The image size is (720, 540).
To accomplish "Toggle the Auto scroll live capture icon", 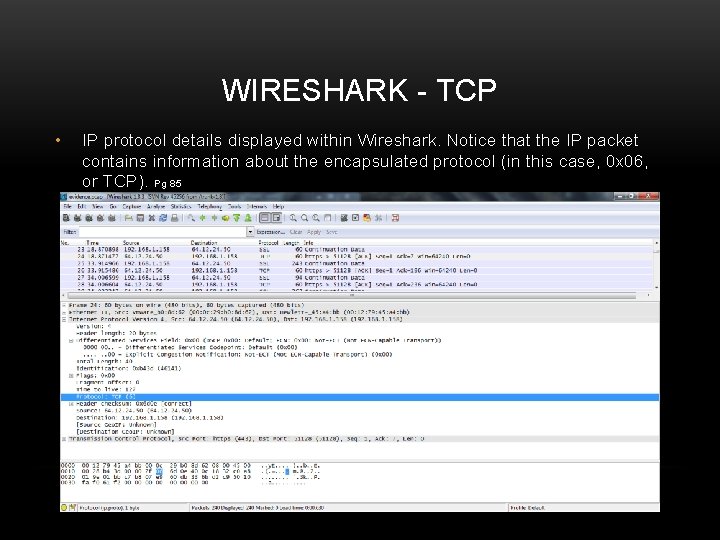I will pos(276,218).
